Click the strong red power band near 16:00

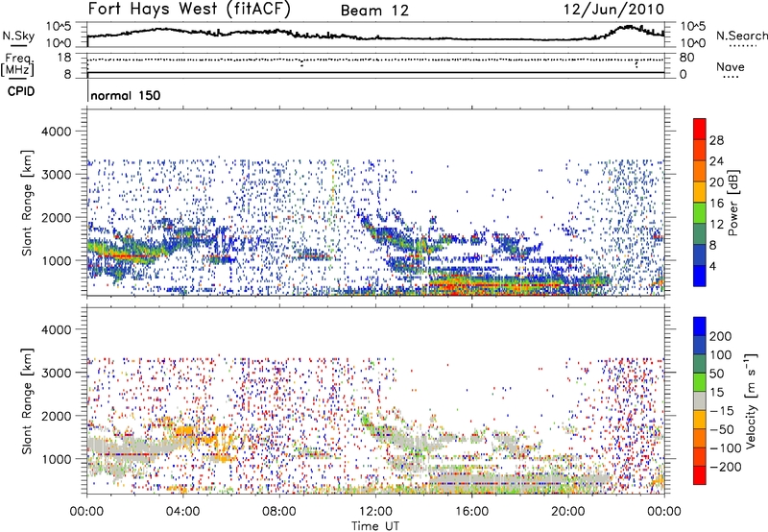pos(494,284)
